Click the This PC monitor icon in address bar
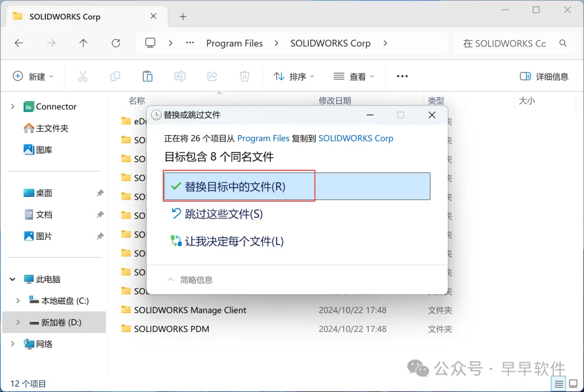 150,43
